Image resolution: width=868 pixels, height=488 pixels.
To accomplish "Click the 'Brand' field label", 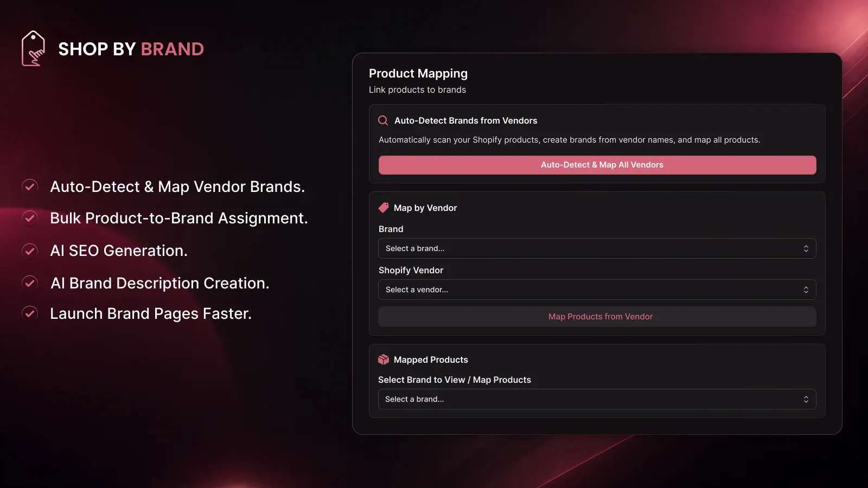I will pyautogui.click(x=391, y=229).
